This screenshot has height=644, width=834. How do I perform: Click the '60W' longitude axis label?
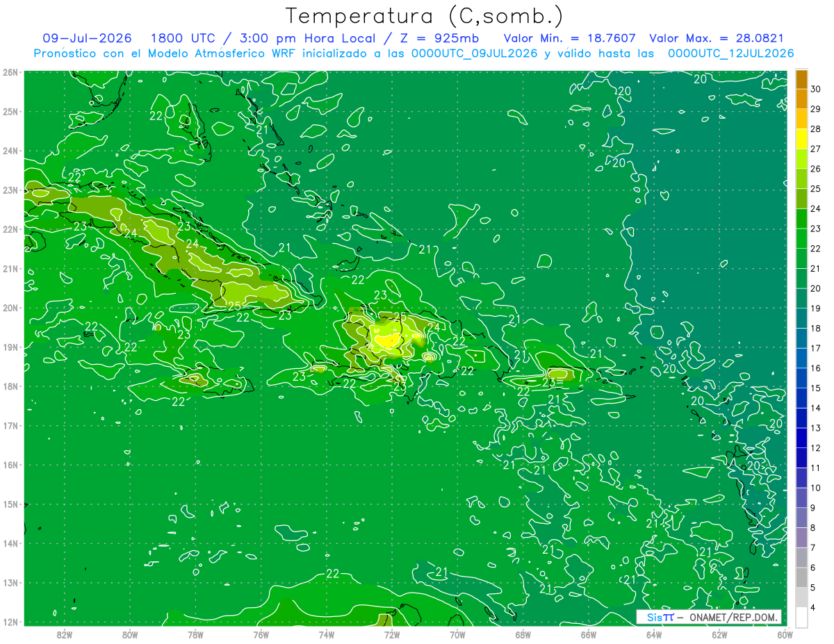pos(785,634)
